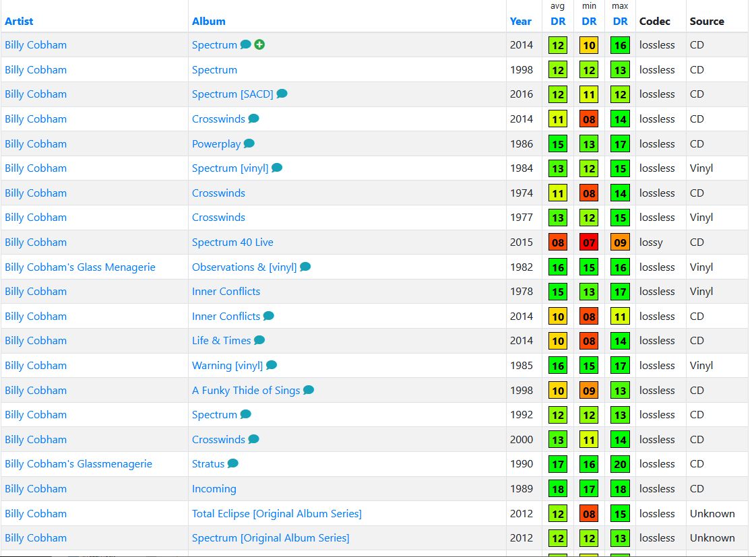This screenshot has width=756, height=557.
Task: Open comment bubble for A Funky Thide of Sings
Action: click(309, 390)
